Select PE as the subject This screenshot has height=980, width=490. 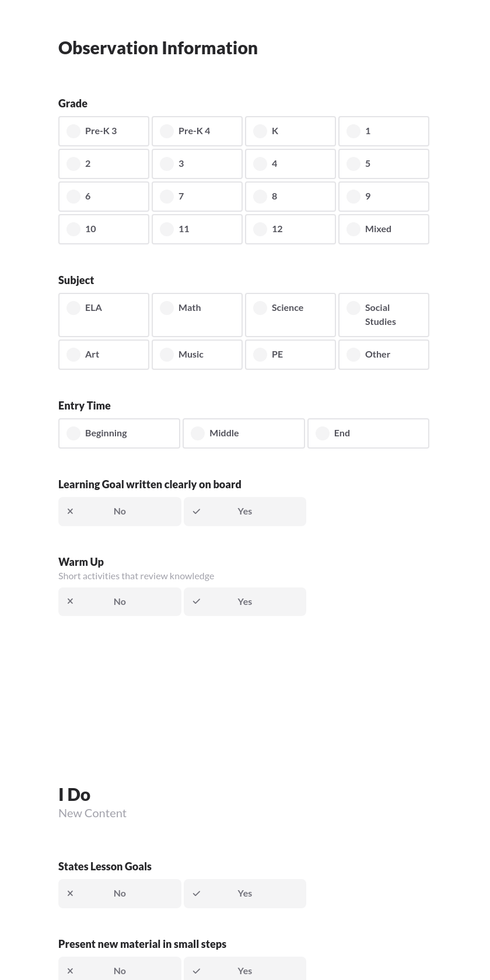click(x=290, y=354)
